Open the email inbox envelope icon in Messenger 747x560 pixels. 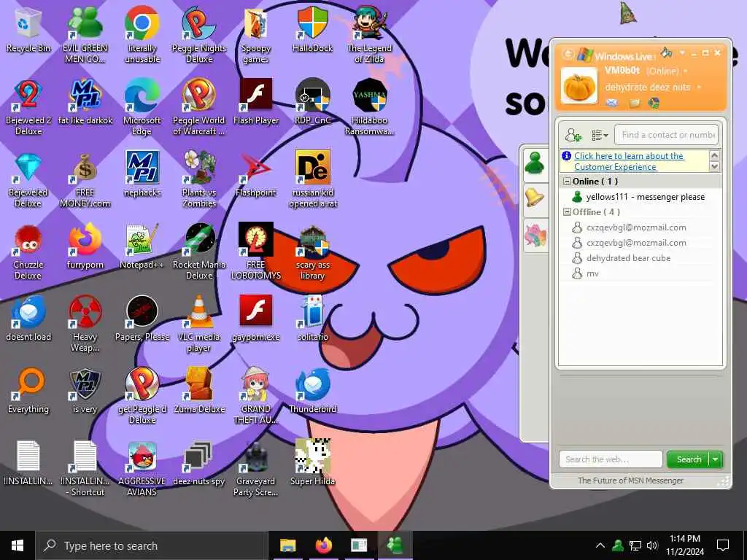(x=612, y=103)
